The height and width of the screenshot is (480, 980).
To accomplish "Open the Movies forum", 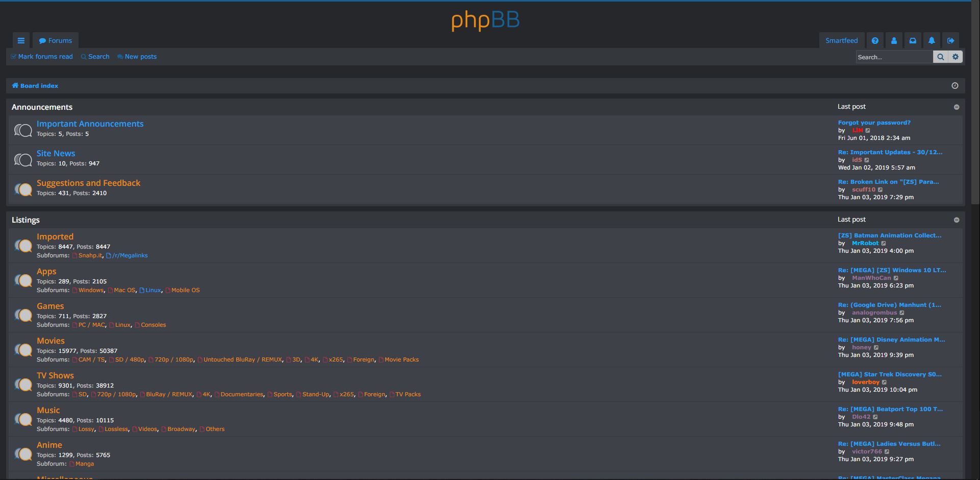I will 51,341.
